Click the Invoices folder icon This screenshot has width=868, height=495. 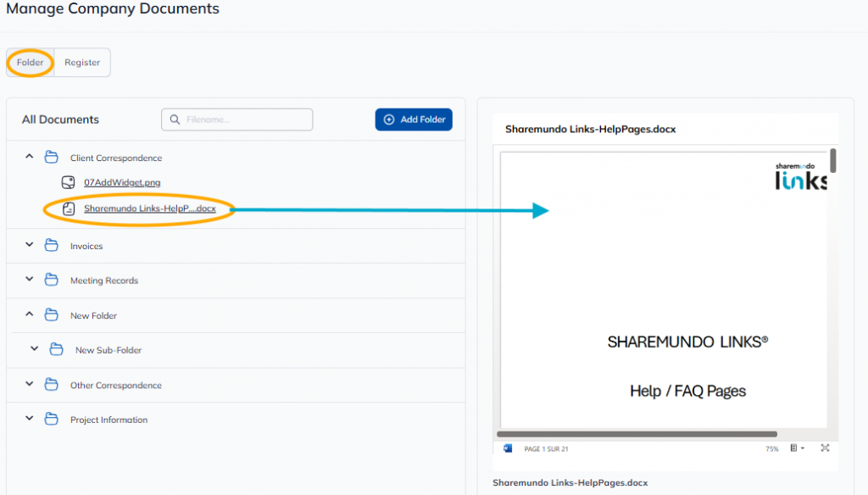click(52, 245)
